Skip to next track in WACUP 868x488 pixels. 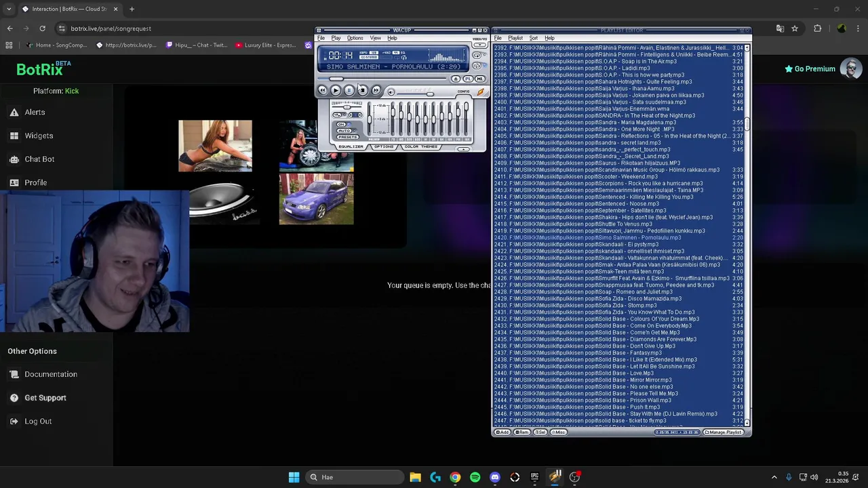[376, 90]
